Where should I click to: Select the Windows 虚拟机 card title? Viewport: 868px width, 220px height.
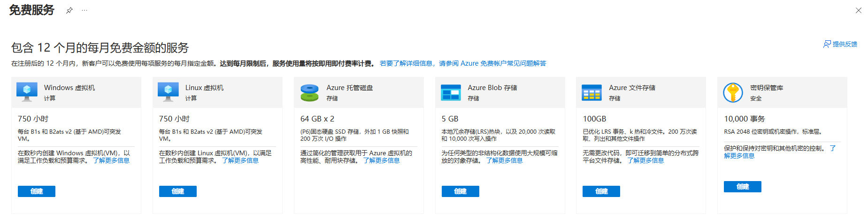[69, 88]
